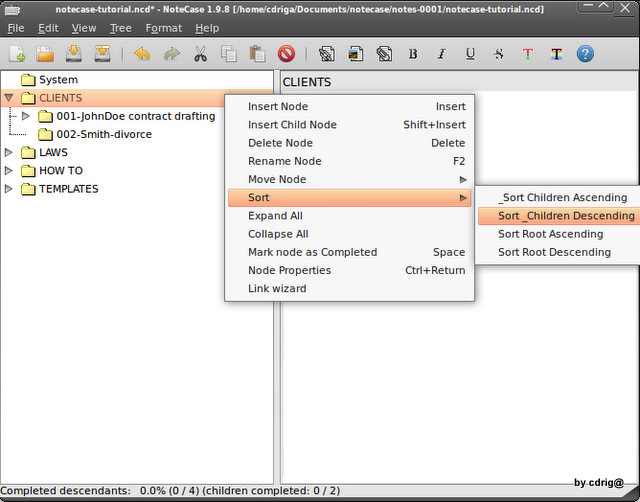Screen dimensions: 640x502
Task: Choose Mark node as Completed
Action: 349,252
